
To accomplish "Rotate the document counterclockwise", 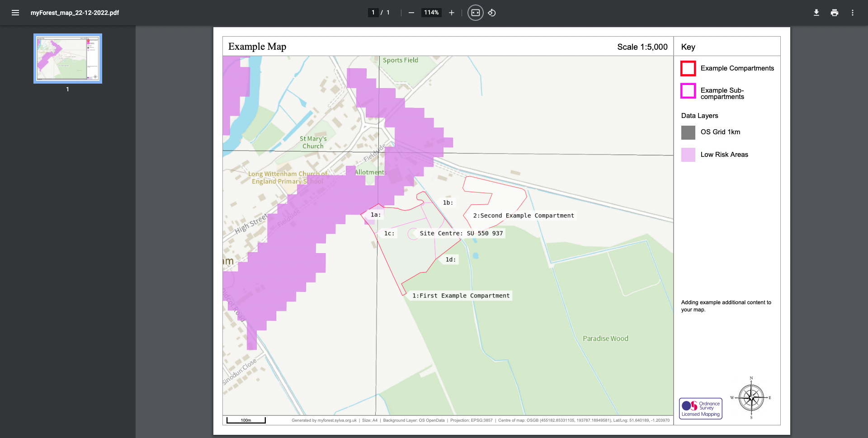I will click(492, 13).
